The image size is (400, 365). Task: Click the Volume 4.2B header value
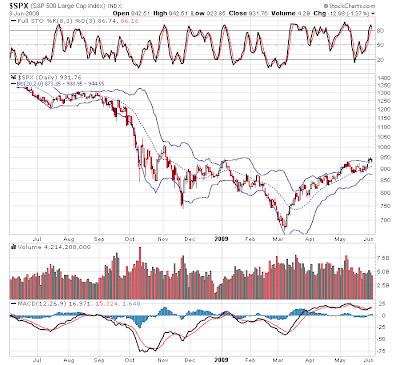[x=291, y=13]
